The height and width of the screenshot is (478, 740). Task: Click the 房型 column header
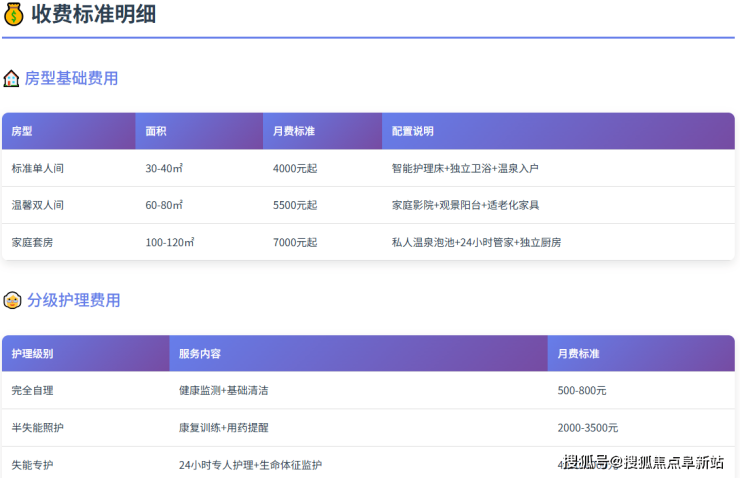(22, 131)
